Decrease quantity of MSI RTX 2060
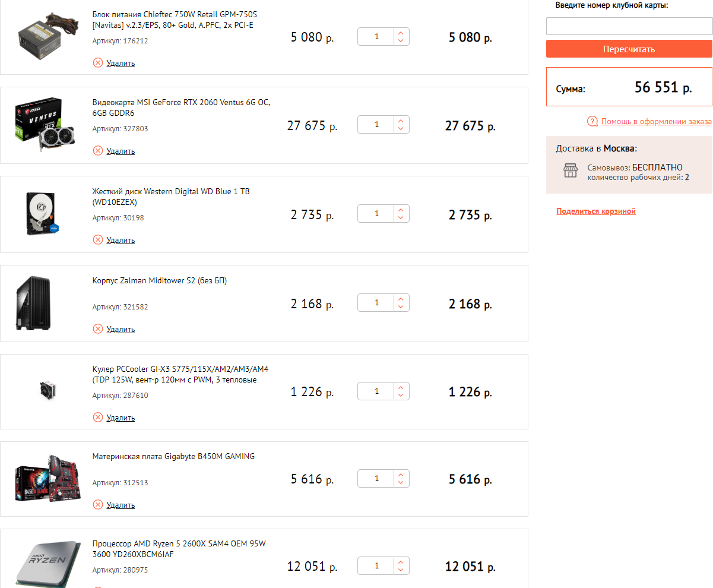This screenshot has height=588, width=713. (x=401, y=129)
